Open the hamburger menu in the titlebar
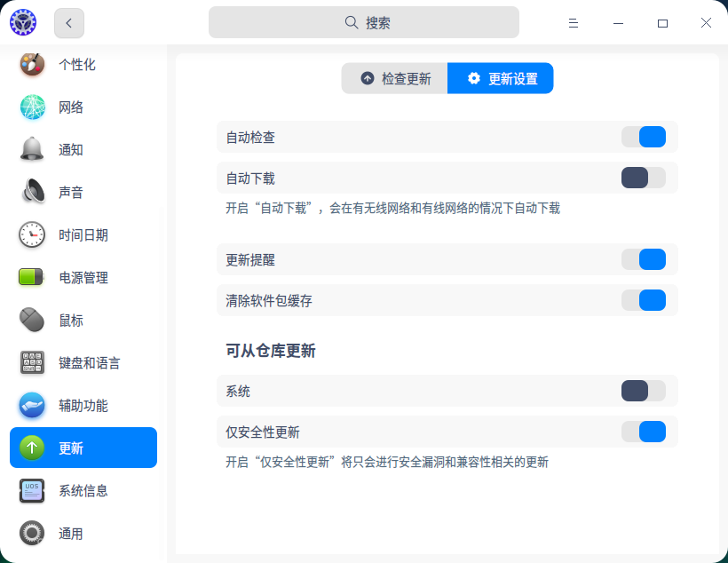Viewport: 728px width, 563px height. point(574,23)
